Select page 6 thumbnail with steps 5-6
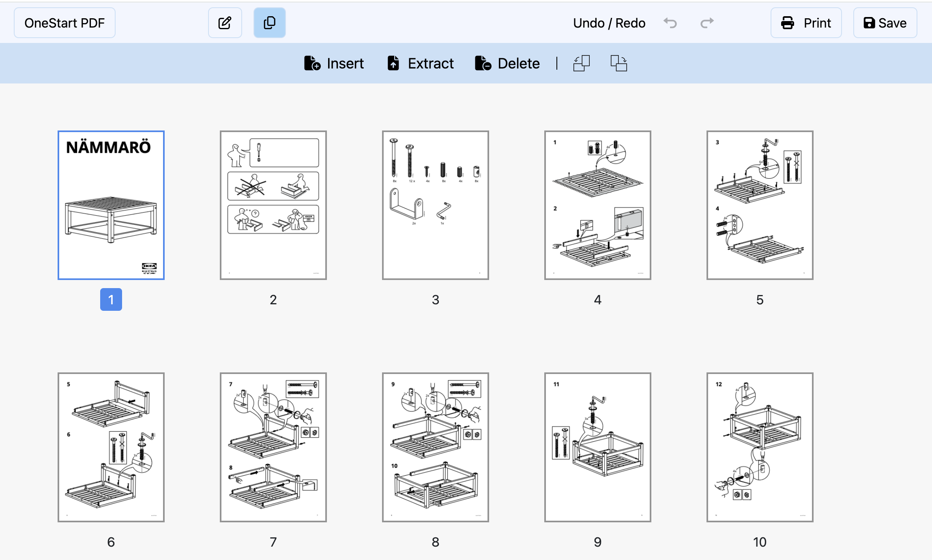The height and width of the screenshot is (560, 932). 111,447
